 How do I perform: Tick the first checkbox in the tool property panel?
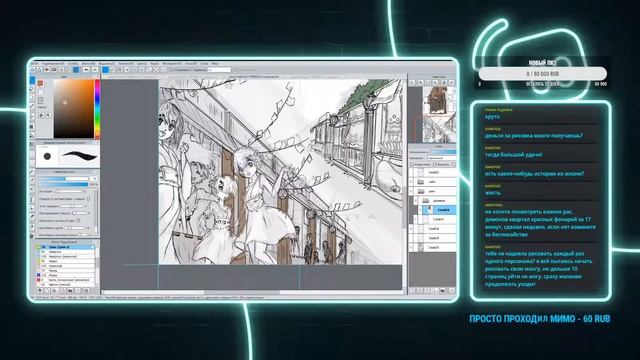(x=88, y=199)
